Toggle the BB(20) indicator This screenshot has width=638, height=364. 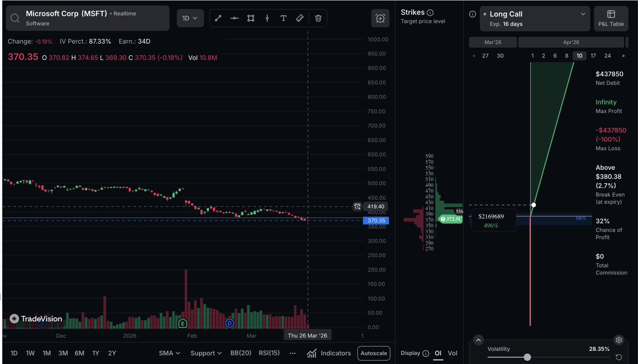click(241, 353)
